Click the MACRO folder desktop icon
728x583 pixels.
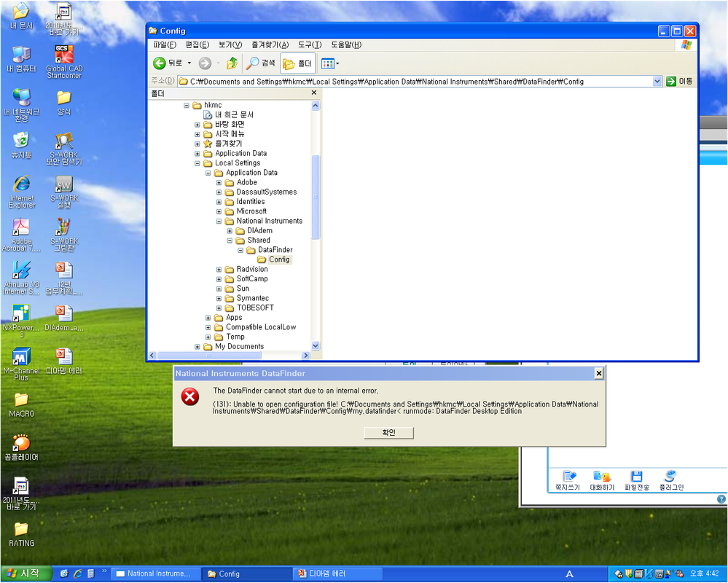(x=21, y=404)
